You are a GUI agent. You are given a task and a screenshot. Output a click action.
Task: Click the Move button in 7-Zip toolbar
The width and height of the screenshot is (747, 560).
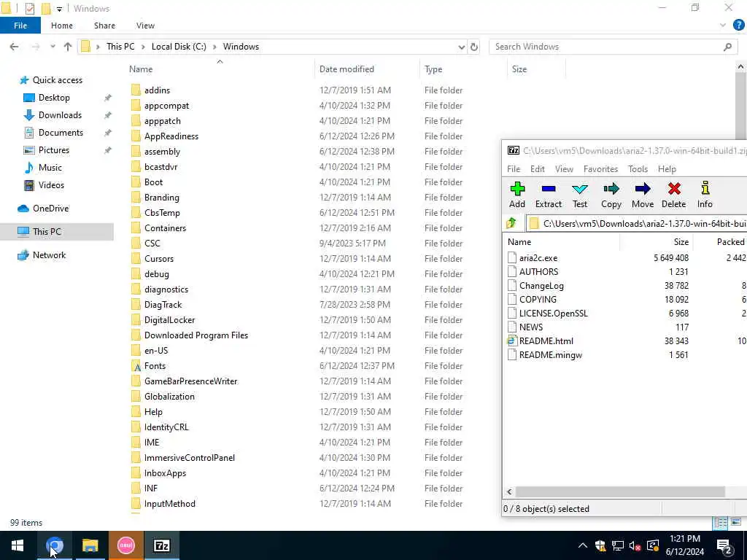642,195
